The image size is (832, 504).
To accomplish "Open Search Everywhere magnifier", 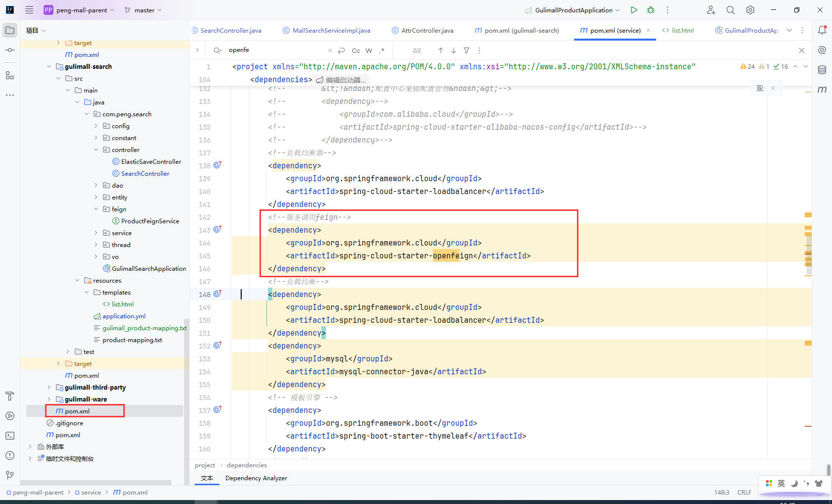I will point(730,10).
